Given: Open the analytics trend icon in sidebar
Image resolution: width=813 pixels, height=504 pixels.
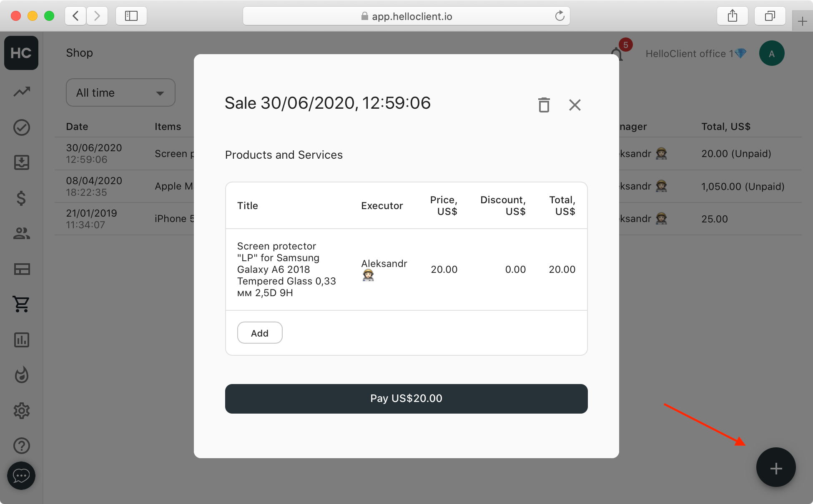Looking at the screenshot, I should coord(22,92).
